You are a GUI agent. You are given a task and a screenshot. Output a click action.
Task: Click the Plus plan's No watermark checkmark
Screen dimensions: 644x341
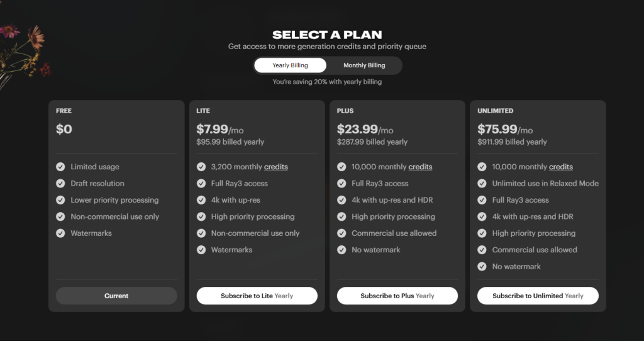click(341, 250)
